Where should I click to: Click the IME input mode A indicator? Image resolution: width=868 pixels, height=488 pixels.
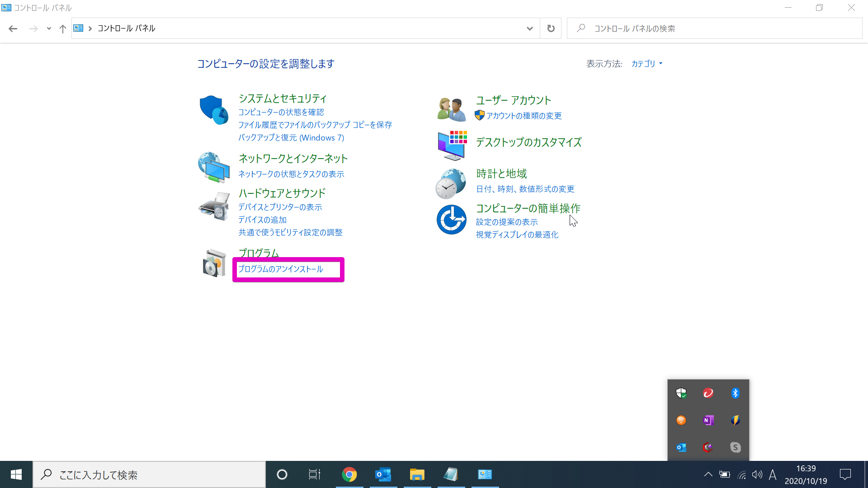coord(772,474)
